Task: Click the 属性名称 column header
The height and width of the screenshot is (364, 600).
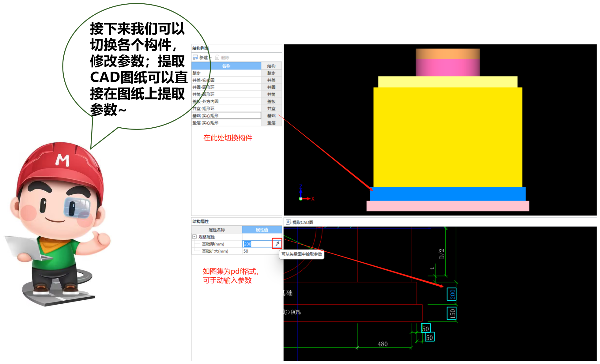Action: (217, 230)
